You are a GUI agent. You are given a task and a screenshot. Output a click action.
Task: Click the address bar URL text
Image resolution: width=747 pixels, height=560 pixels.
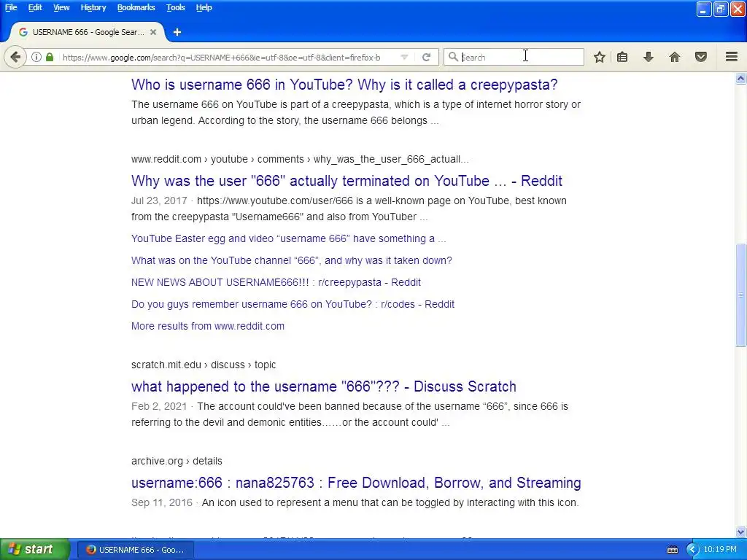point(222,58)
